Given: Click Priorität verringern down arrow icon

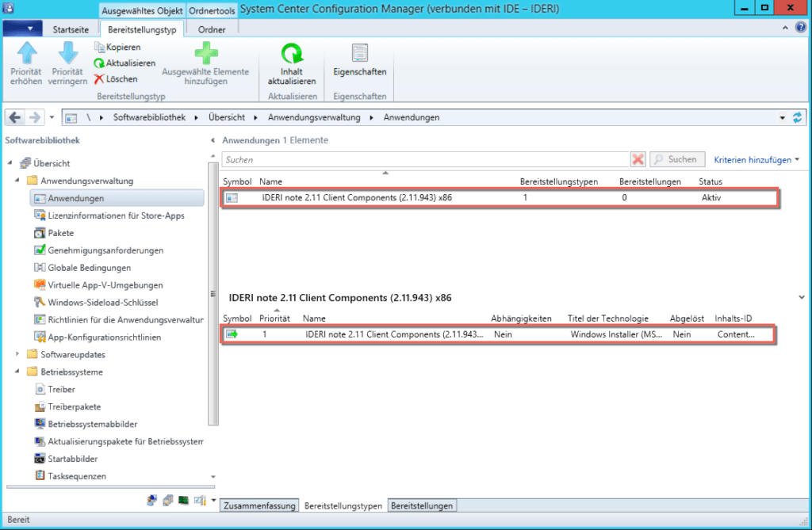Looking at the screenshot, I should click(x=68, y=53).
